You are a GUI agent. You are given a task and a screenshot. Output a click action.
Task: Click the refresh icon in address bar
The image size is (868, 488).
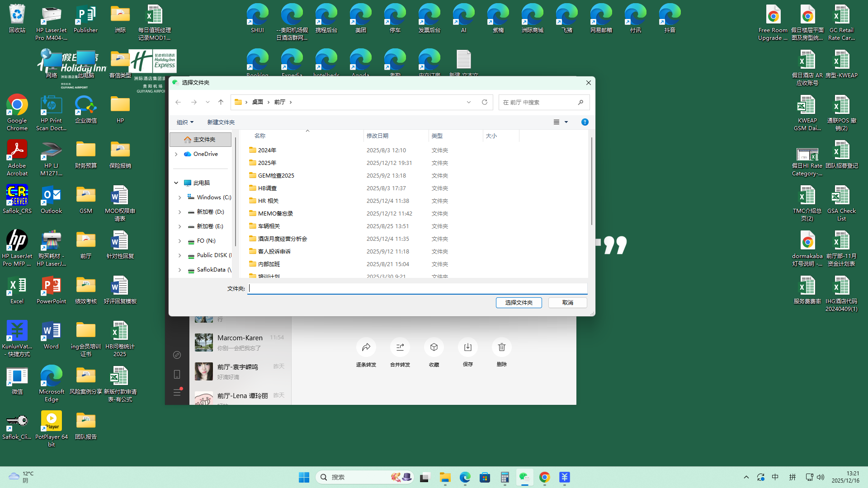[x=485, y=102]
